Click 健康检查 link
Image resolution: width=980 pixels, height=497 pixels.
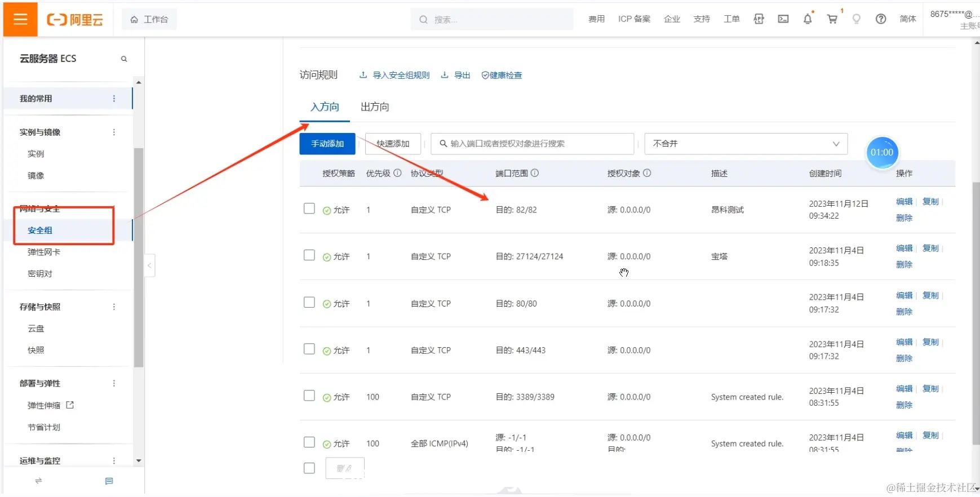point(502,76)
